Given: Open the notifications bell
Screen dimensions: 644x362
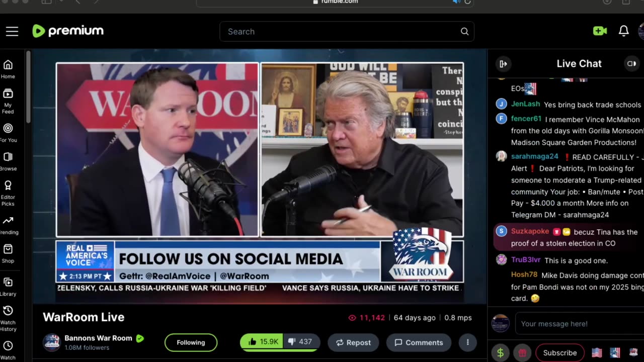Looking at the screenshot, I should [624, 31].
